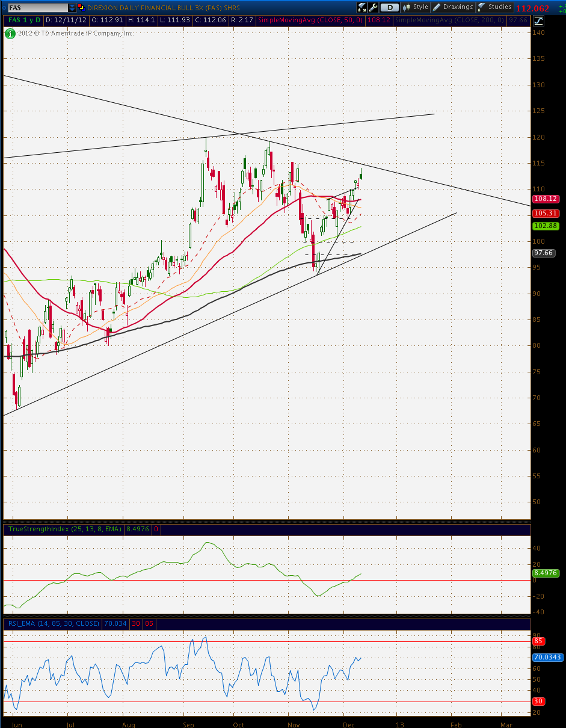Image resolution: width=566 pixels, height=728 pixels.
Task: Click SimpleMovingAvg (CLOSE, 50, 0) label
Action: click(310, 20)
